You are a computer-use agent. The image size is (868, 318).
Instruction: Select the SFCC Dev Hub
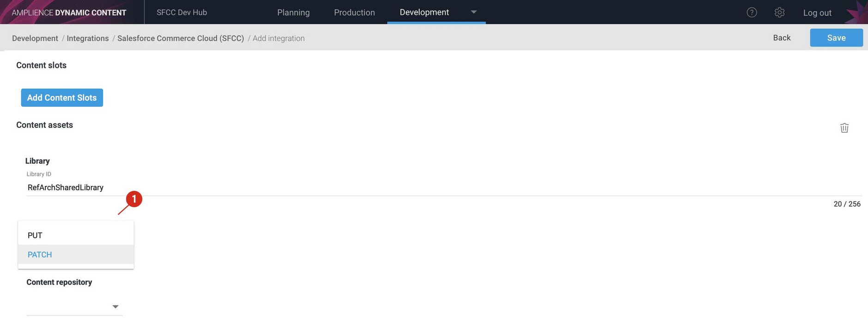point(181,12)
